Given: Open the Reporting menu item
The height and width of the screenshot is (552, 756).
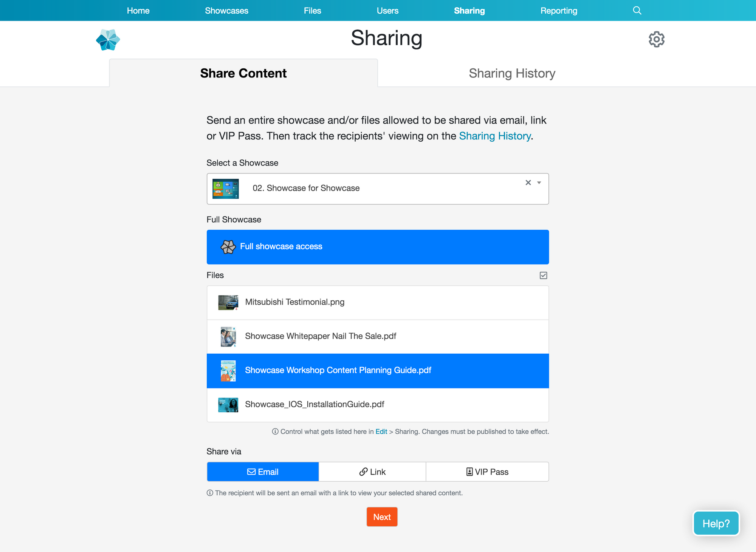Looking at the screenshot, I should [559, 11].
